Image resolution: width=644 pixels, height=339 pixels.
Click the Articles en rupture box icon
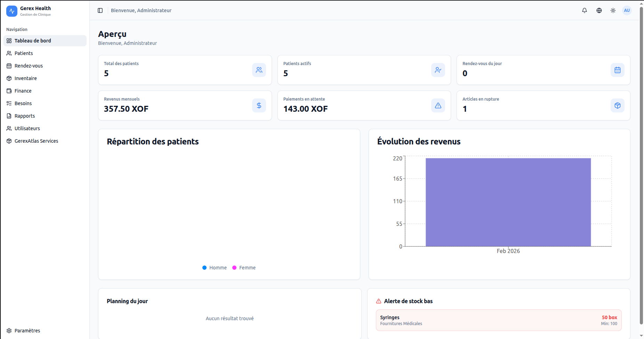(618, 105)
